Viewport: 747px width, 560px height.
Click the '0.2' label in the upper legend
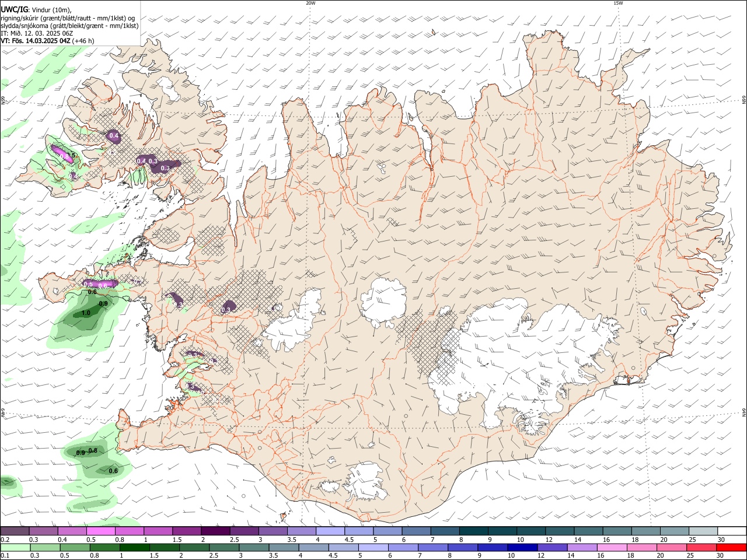tap(4, 540)
